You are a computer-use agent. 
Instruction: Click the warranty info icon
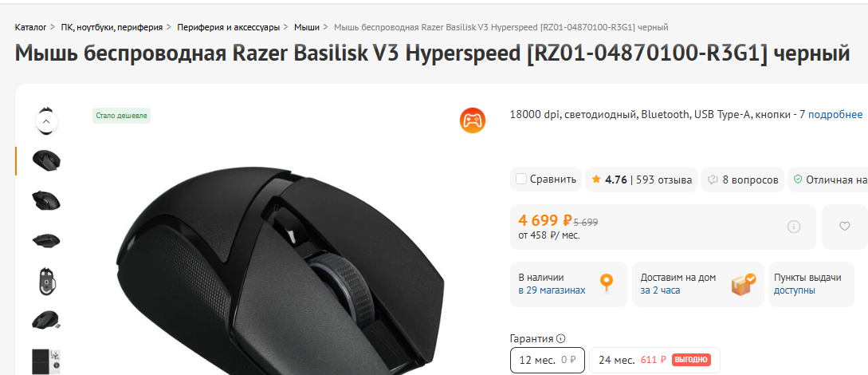[x=561, y=338]
